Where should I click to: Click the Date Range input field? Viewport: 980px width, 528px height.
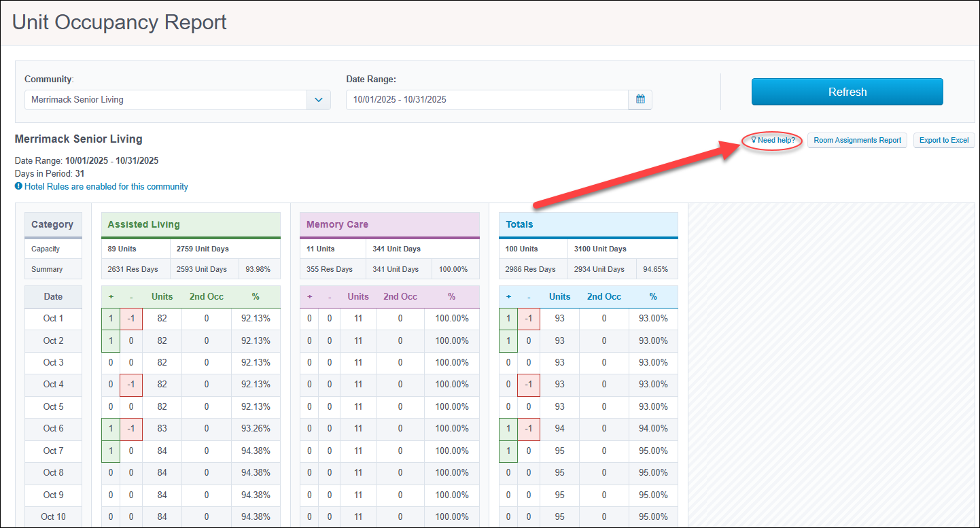tap(487, 99)
